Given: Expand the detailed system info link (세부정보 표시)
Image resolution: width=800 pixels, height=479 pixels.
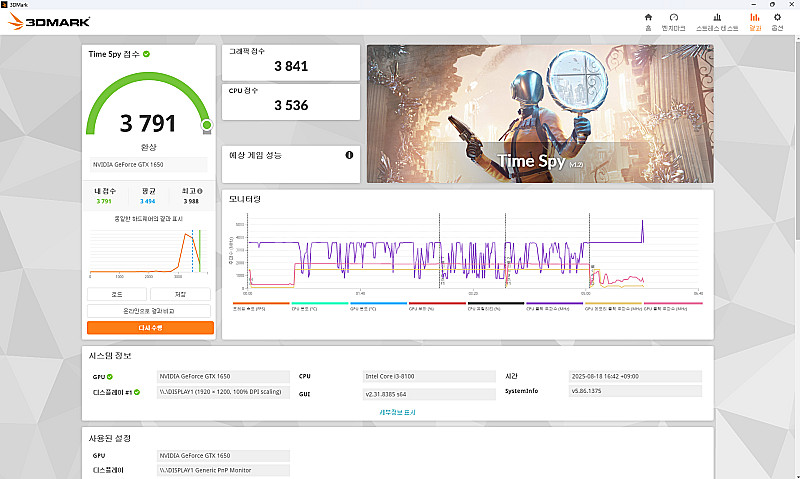Looking at the screenshot, I should 397,411.
